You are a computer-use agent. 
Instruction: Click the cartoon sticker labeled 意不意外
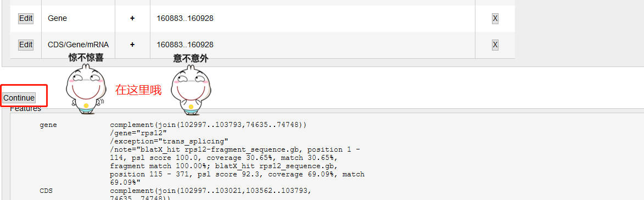click(191, 84)
